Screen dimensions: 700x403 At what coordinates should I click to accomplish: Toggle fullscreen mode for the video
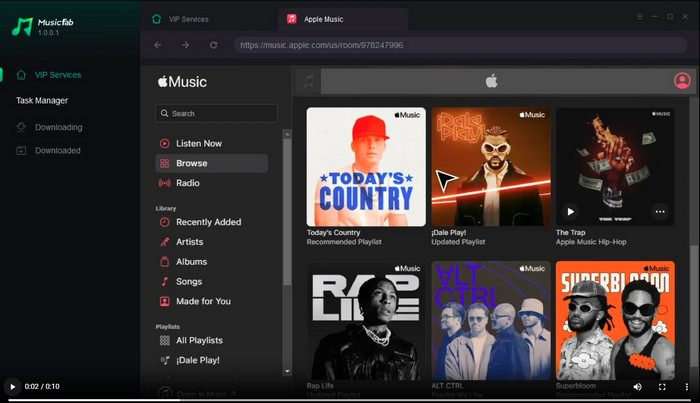tap(661, 386)
